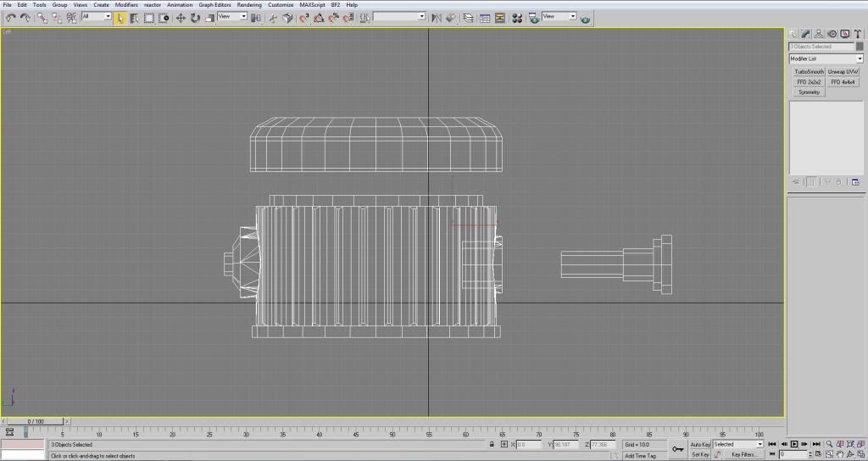868x461 pixels.
Task: Click the 0 / 100 time slider
Action: click(36, 421)
